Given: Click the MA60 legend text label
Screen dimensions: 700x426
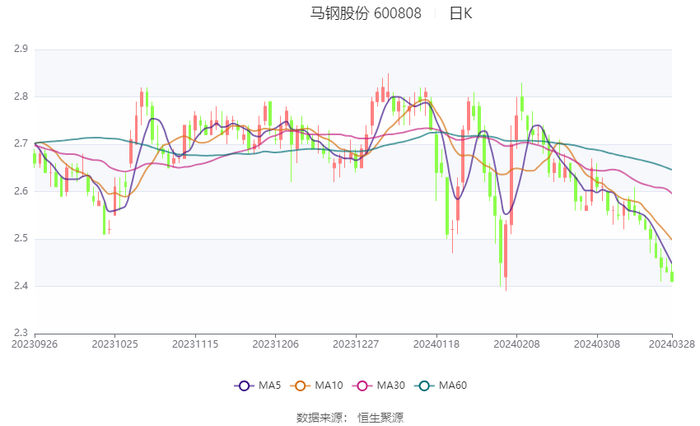Looking at the screenshot, I should pyautogui.click(x=453, y=385).
